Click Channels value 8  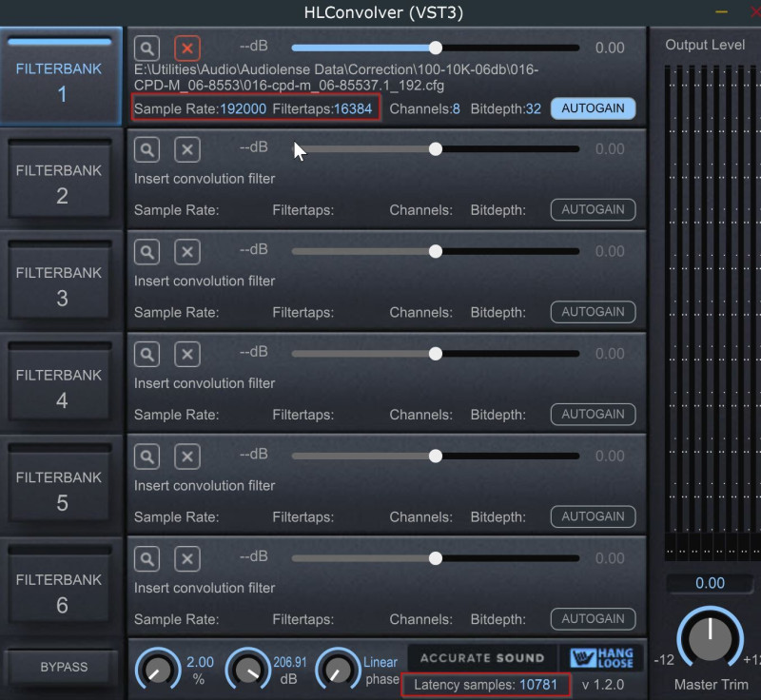[457, 108]
